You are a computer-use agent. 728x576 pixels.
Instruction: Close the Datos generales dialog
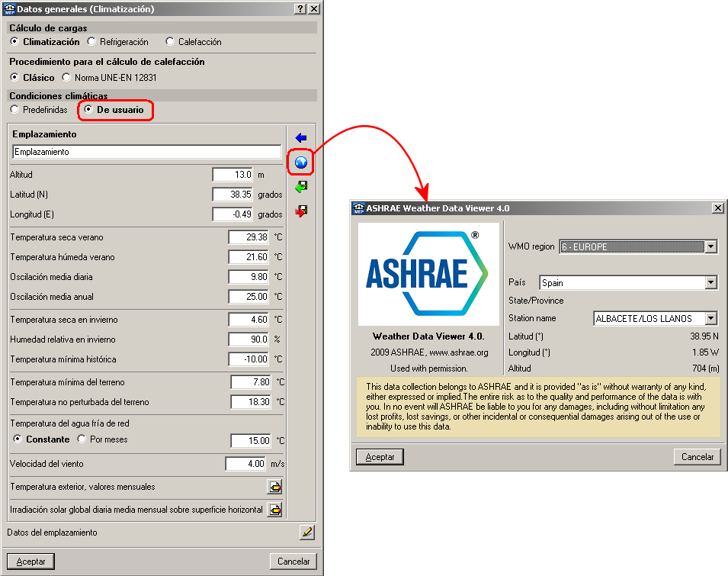click(314, 9)
